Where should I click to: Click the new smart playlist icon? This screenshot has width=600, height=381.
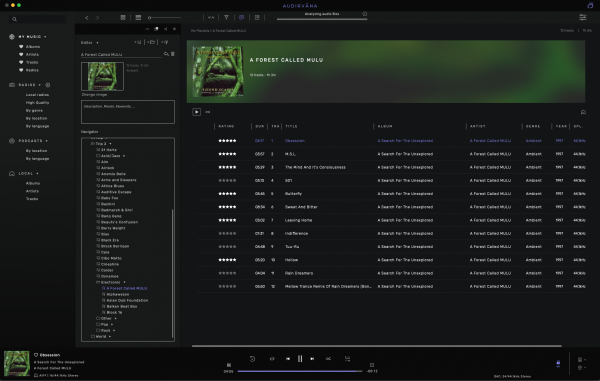pos(165,42)
